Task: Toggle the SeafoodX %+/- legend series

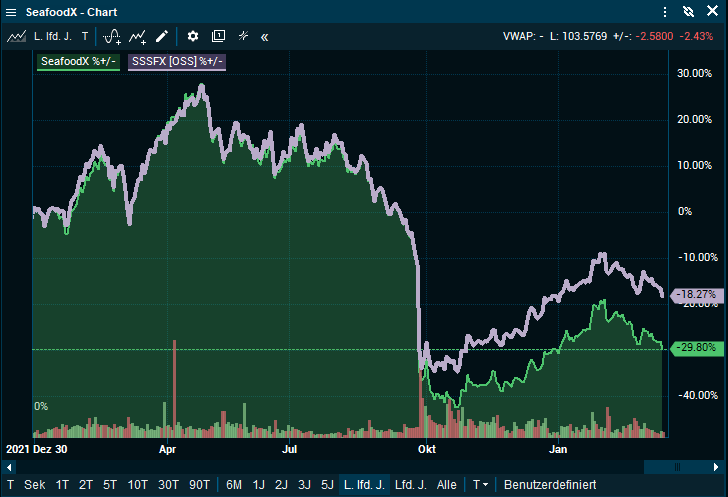Action: click(78, 62)
